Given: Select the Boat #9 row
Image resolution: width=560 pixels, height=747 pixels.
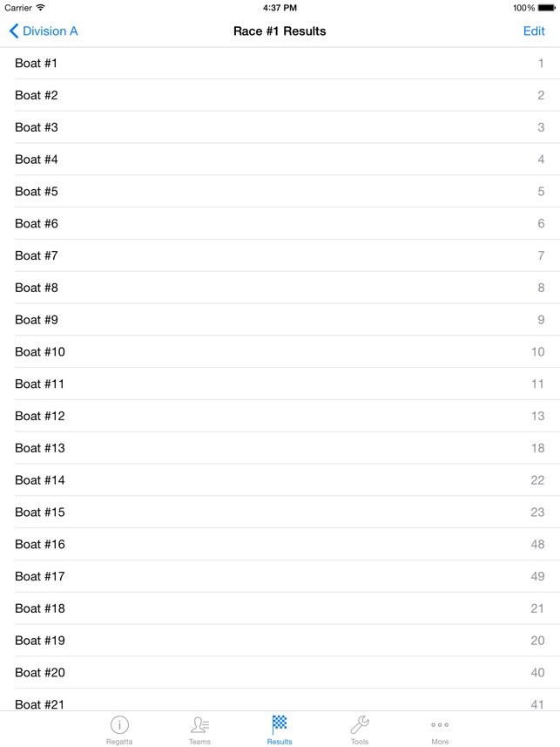Looking at the screenshot, I should (x=280, y=319).
